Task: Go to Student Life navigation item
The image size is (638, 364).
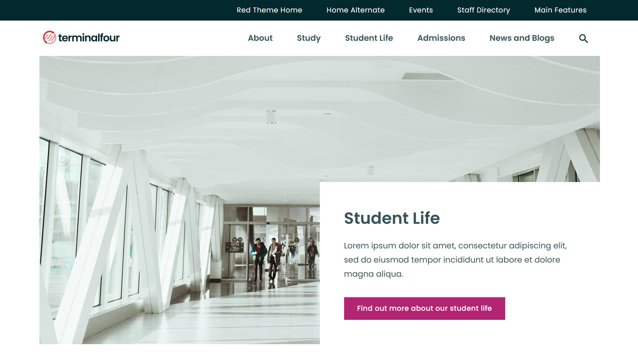Action: 369,38
